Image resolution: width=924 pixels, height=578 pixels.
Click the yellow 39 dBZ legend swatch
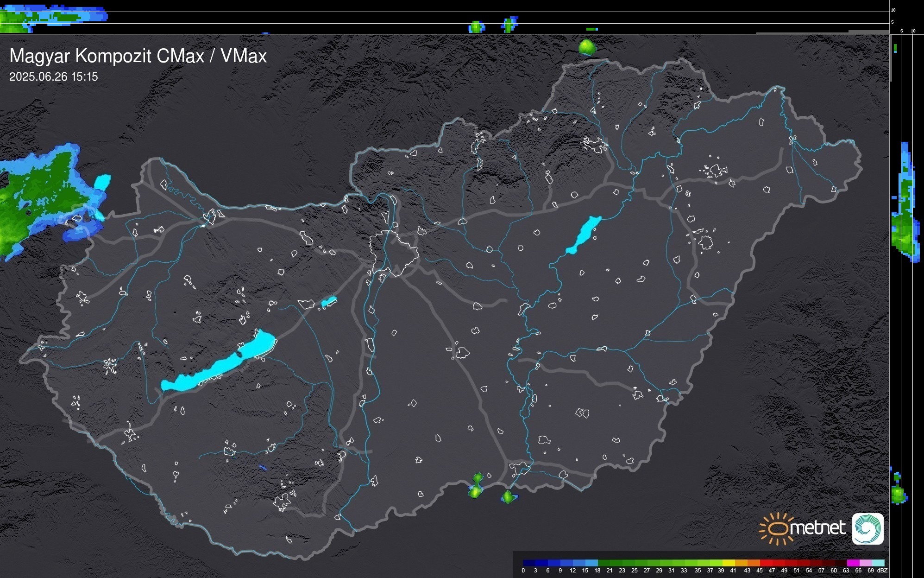pyautogui.click(x=729, y=563)
